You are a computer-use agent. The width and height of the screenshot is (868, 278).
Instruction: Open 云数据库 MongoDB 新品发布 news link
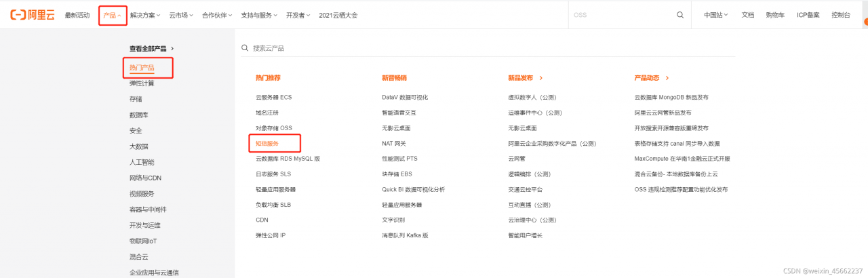[x=671, y=98]
